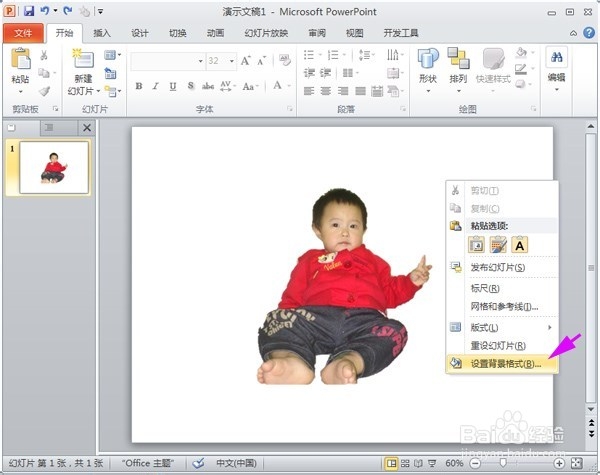Click the Find binoculars Editing icon
Viewport: 600px width, 475px height.
[556, 57]
